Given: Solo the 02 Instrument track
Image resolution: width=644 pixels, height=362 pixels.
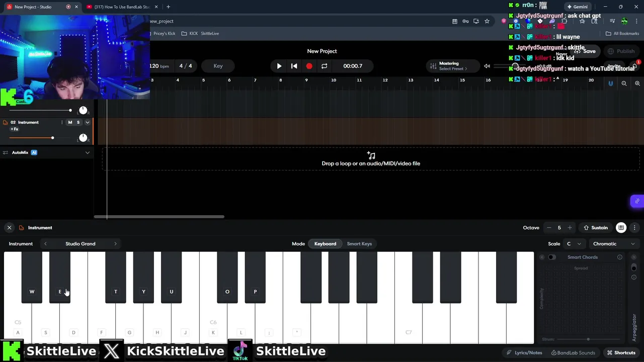Looking at the screenshot, I should point(78,122).
